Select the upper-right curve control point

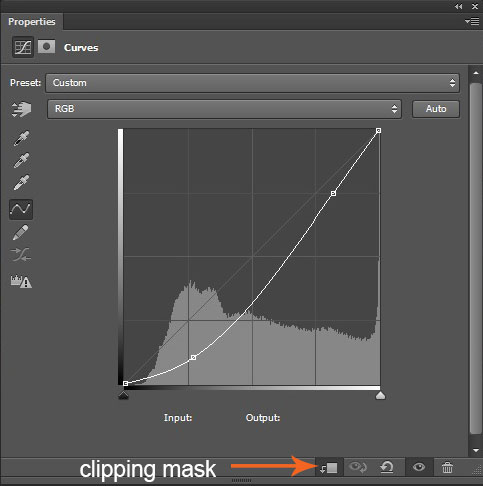point(333,193)
